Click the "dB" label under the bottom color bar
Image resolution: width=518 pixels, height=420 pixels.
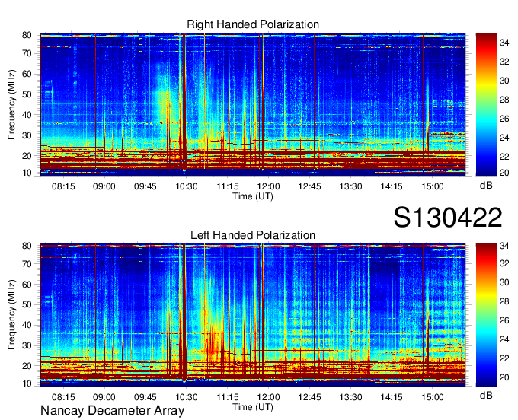coord(486,395)
